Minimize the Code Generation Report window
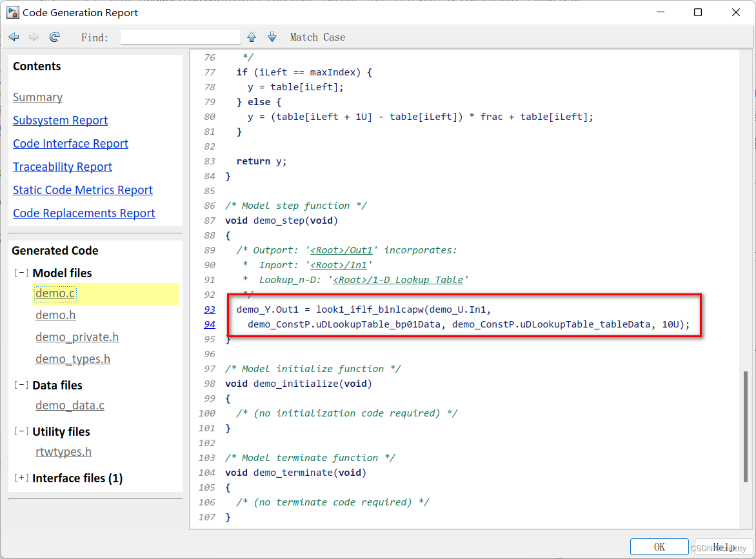Screen dimensions: 756x559 [x=661, y=12]
